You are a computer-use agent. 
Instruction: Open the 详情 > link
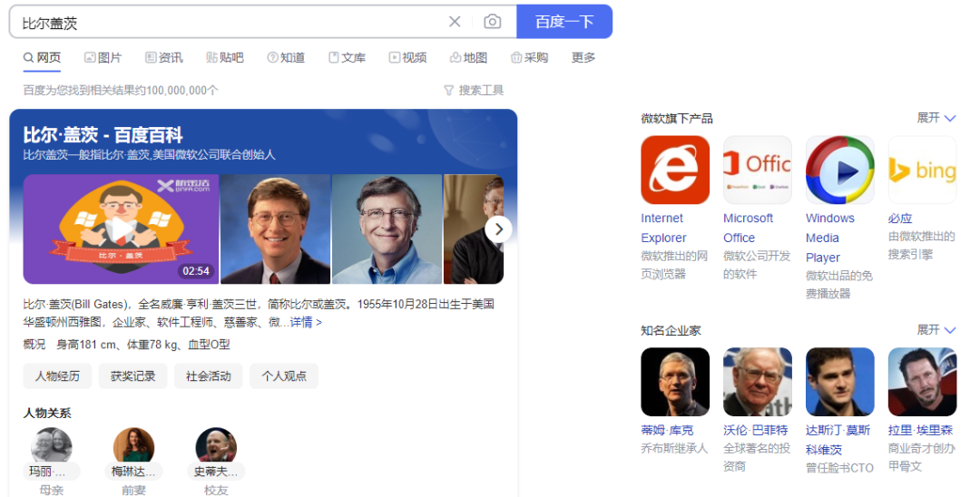tap(306, 322)
